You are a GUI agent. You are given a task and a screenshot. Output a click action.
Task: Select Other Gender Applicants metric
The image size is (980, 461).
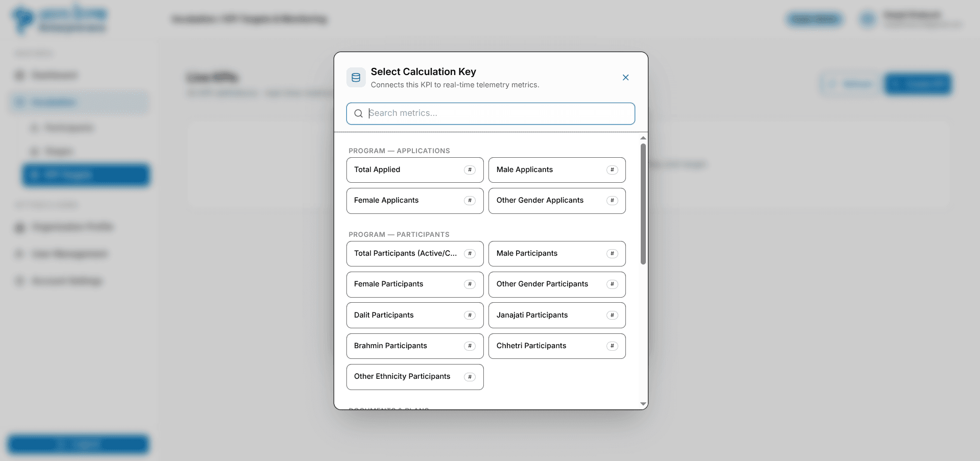click(x=557, y=201)
